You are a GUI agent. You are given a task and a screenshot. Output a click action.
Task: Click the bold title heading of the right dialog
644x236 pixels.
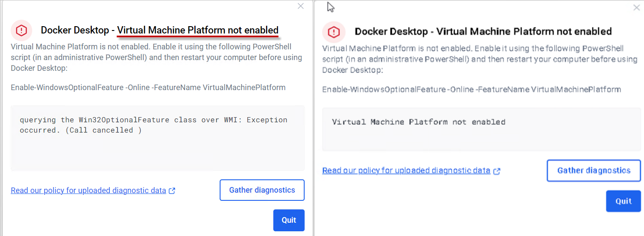pos(483,32)
